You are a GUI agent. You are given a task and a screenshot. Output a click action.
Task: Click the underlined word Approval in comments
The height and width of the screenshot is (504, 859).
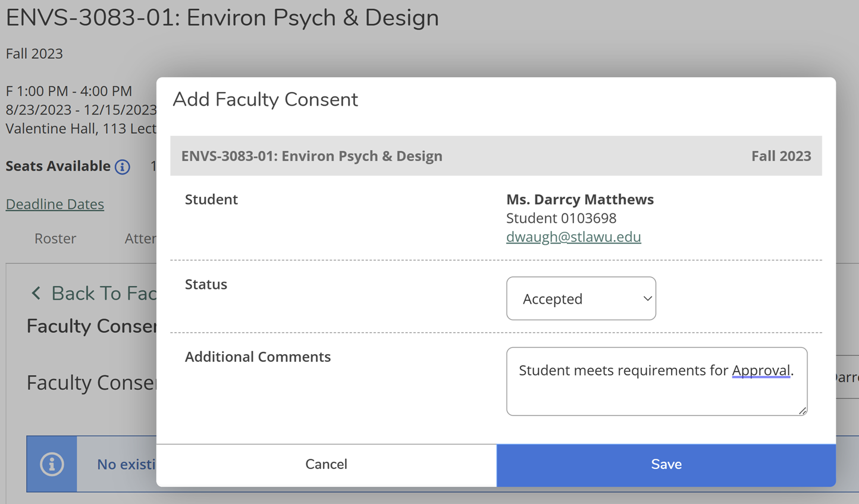pos(761,370)
